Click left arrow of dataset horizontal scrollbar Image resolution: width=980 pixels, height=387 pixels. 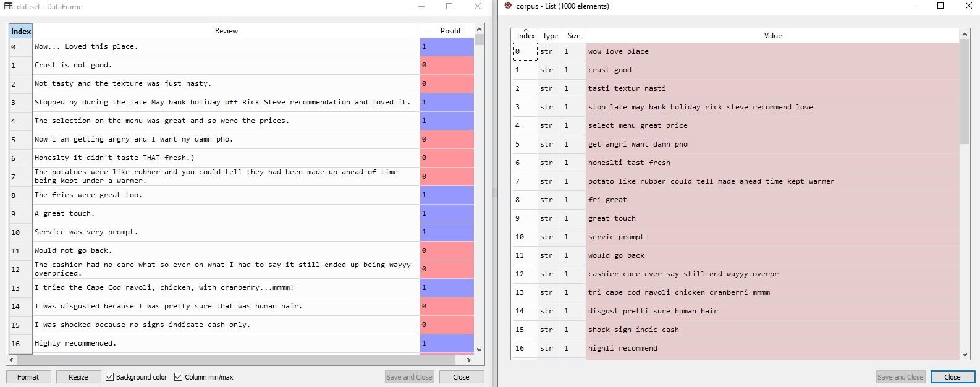(12, 360)
